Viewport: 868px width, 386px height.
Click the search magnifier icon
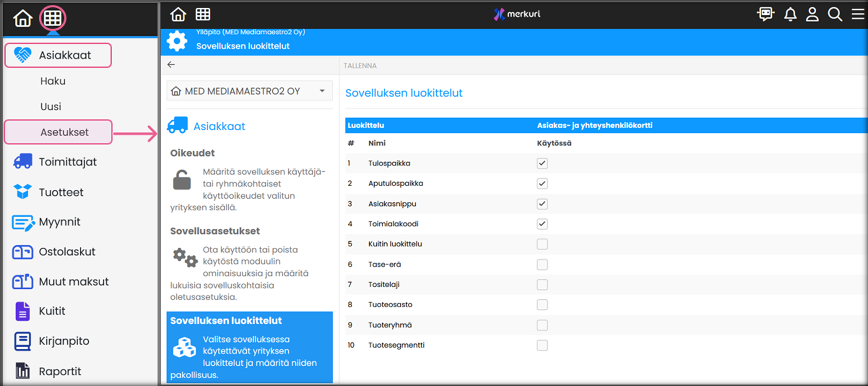(x=834, y=14)
